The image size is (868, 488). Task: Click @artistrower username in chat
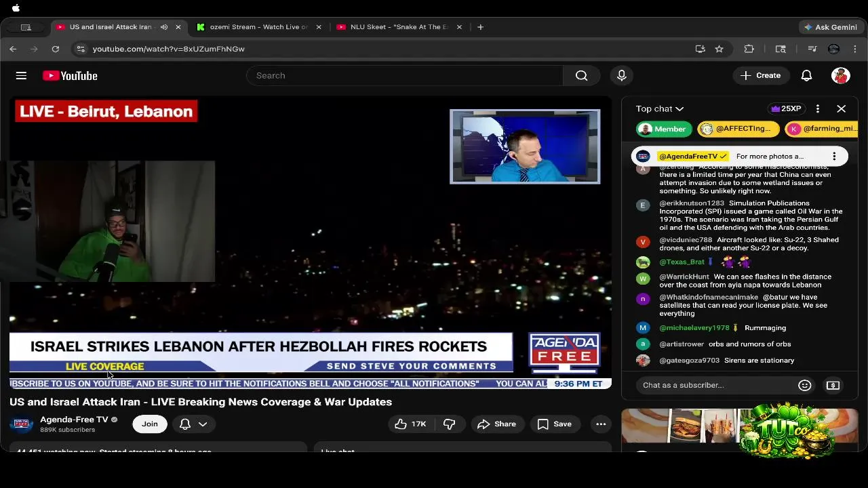click(x=682, y=344)
